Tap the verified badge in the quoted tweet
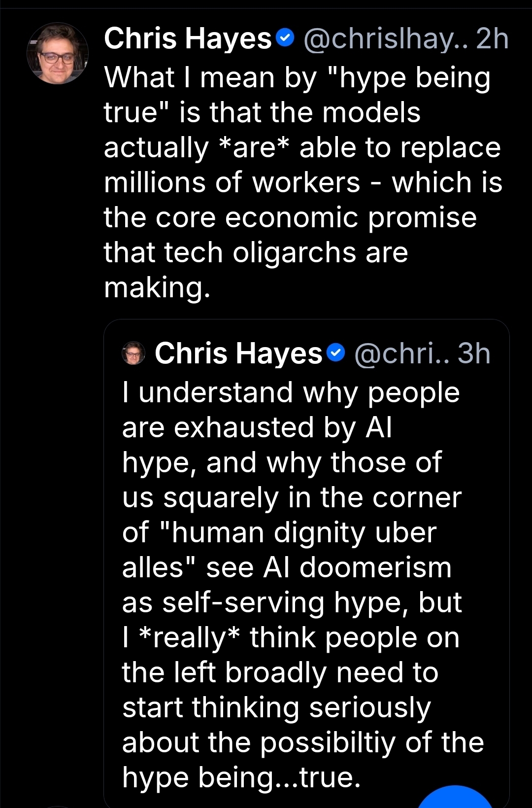 pyautogui.click(x=336, y=353)
